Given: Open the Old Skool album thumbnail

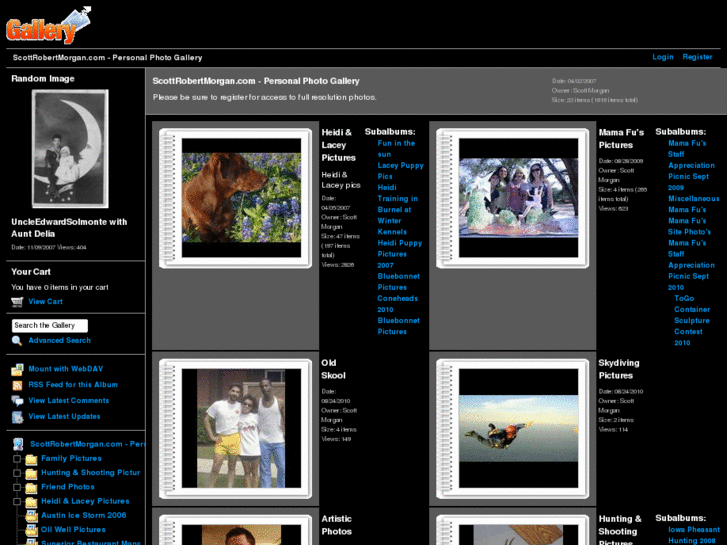Looking at the screenshot, I should point(241,428).
